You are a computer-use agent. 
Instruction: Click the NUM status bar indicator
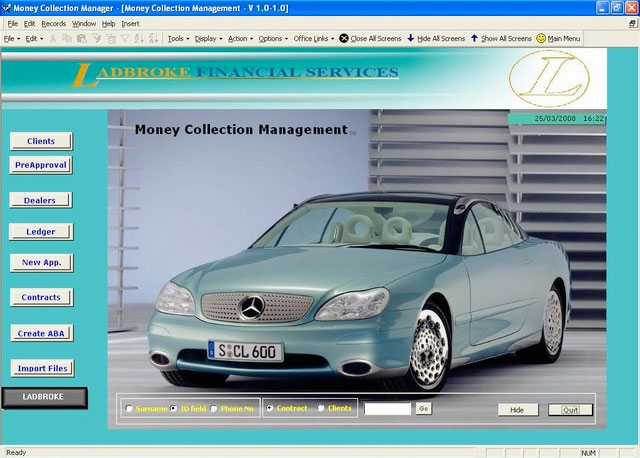(589, 453)
